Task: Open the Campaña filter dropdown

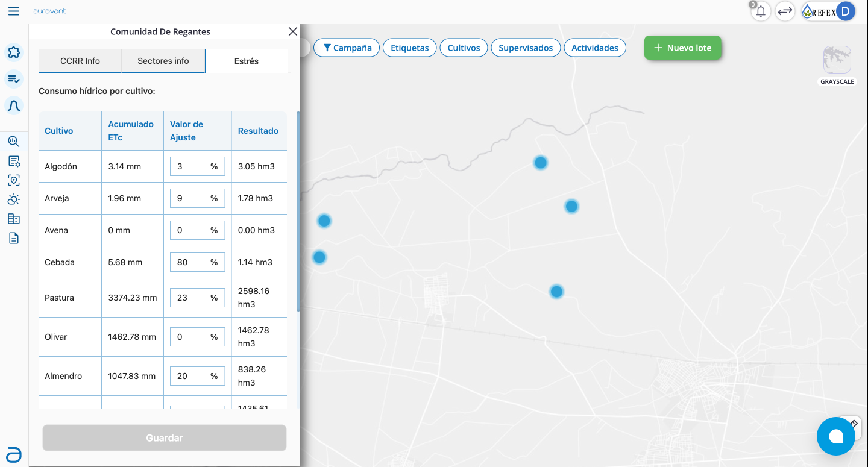Action: (347, 48)
